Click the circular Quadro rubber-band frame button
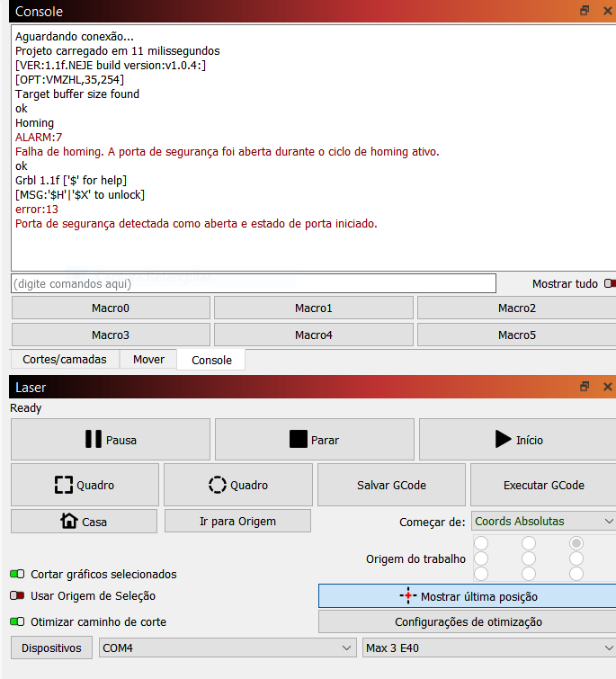The width and height of the screenshot is (616, 679). coord(238,485)
